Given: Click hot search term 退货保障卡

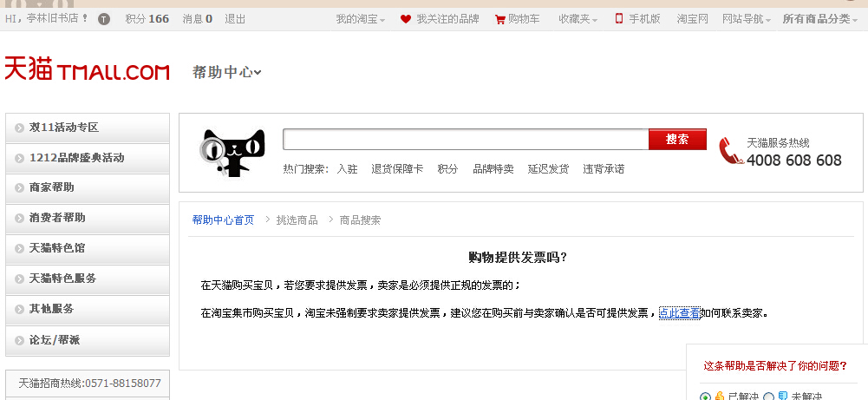Looking at the screenshot, I should point(397,169).
